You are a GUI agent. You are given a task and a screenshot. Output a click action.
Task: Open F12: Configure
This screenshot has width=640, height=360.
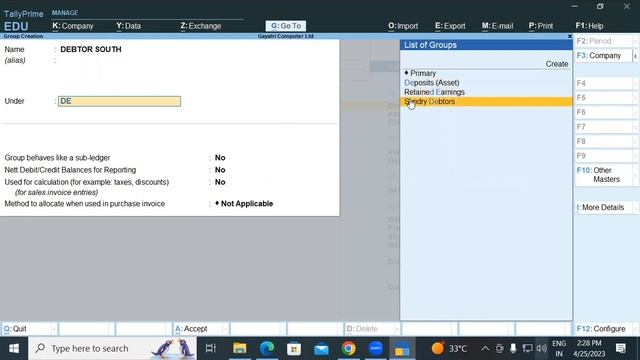point(605,329)
